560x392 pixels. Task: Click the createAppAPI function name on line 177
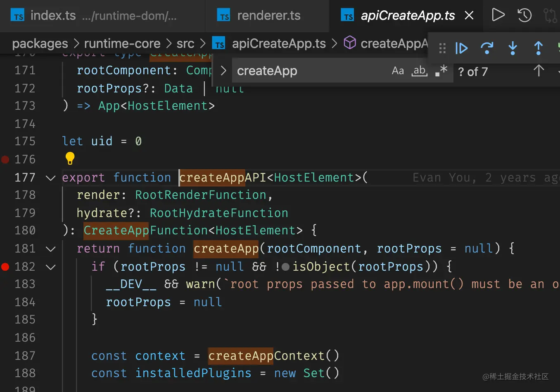click(x=223, y=177)
